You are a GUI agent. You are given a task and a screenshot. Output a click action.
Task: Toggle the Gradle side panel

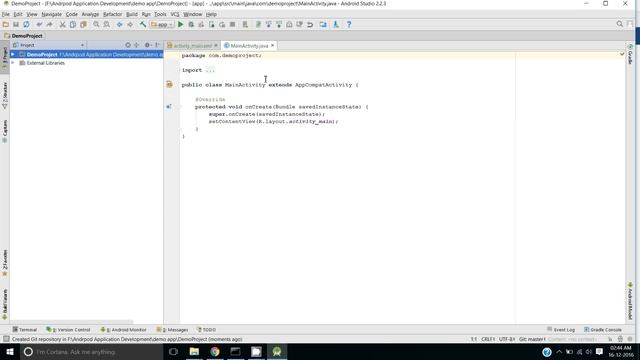click(x=630, y=54)
